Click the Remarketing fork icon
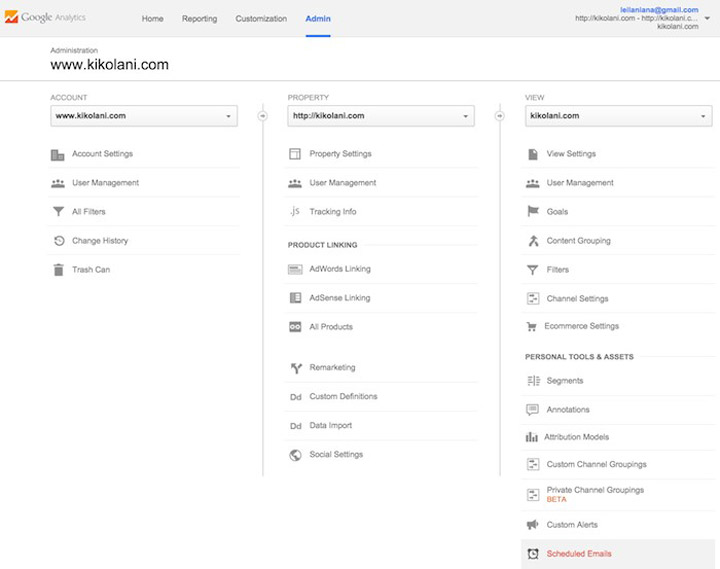Viewport: 720px width, 569px height. [295, 368]
